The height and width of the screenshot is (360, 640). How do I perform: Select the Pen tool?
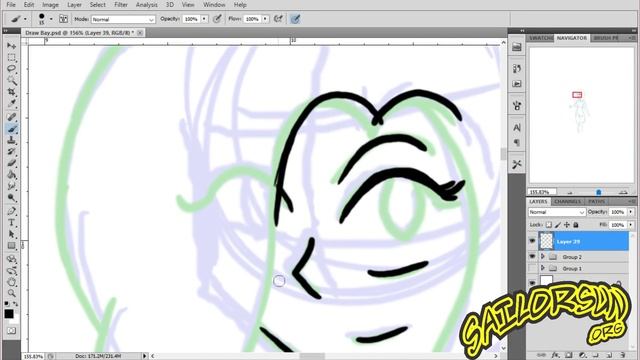click(11, 211)
